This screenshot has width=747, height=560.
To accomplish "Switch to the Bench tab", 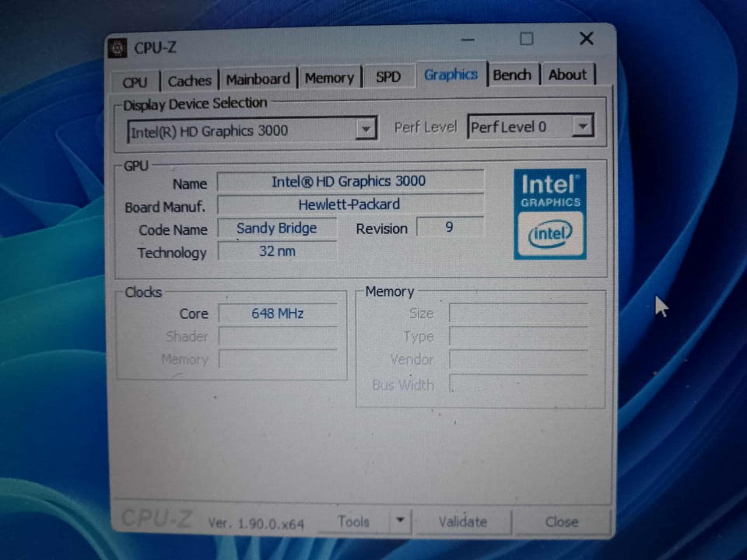I will coord(512,75).
